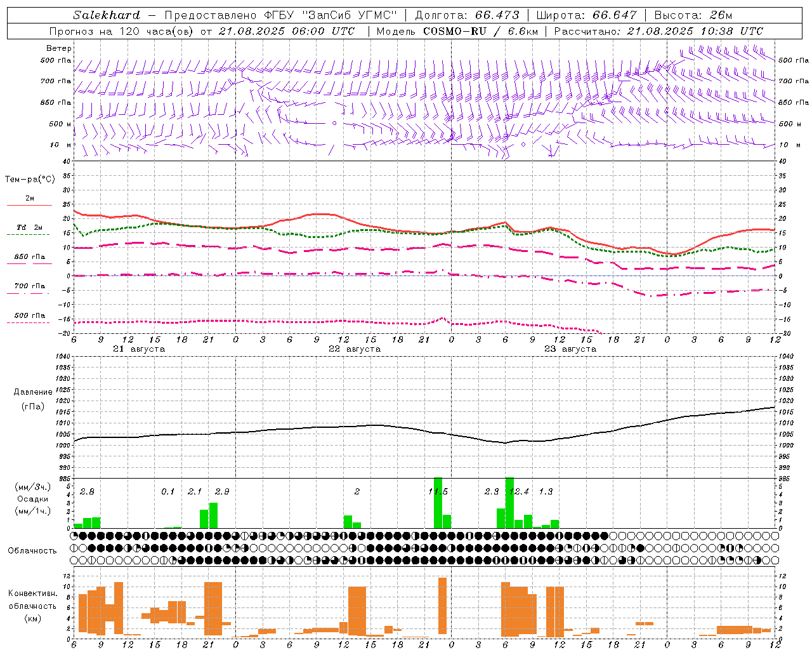The image size is (812, 650).
Task: Click the Прогноз на 120 часа(ов) text
Action: (122, 31)
